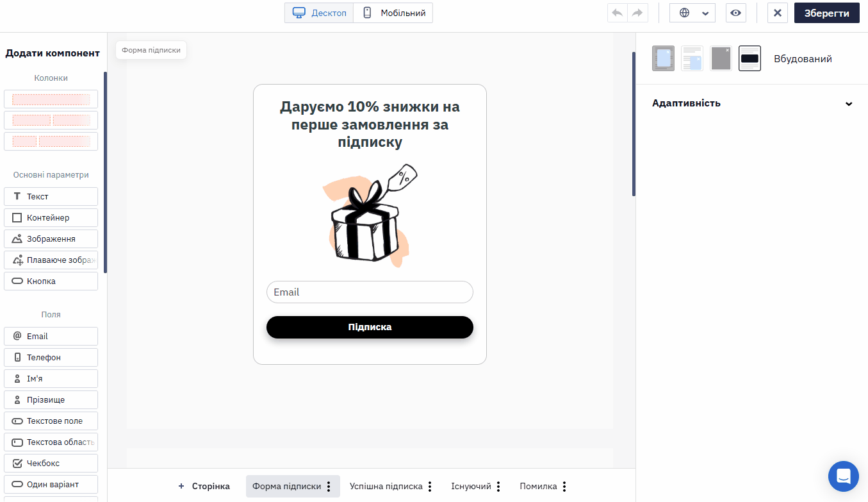Add a Зображення component
Screen dimensions: 868x502
click(x=51, y=238)
